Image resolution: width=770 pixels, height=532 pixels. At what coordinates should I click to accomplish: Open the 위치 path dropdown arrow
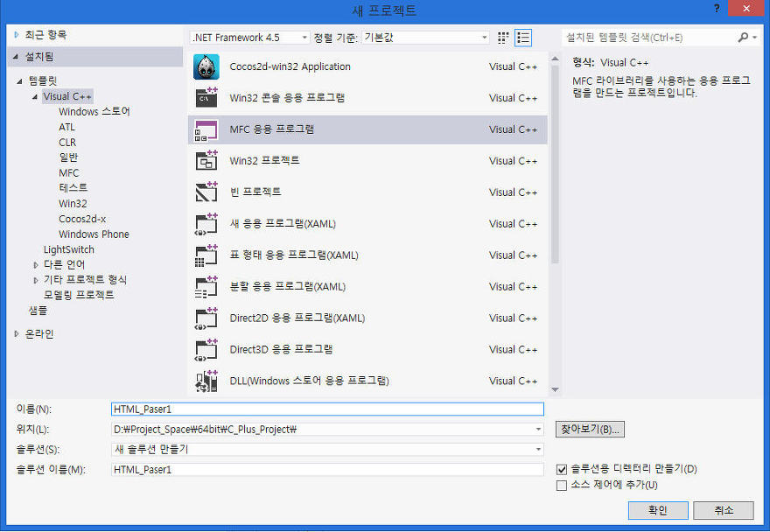point(538,430)
